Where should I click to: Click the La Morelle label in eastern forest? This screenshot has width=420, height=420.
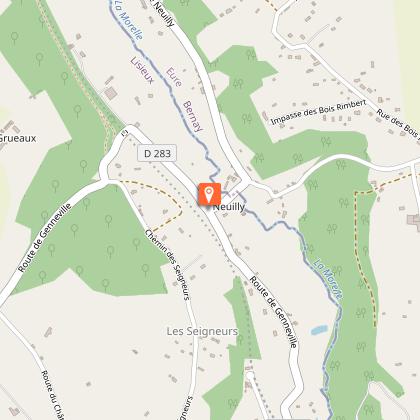(x=328, y=281)
